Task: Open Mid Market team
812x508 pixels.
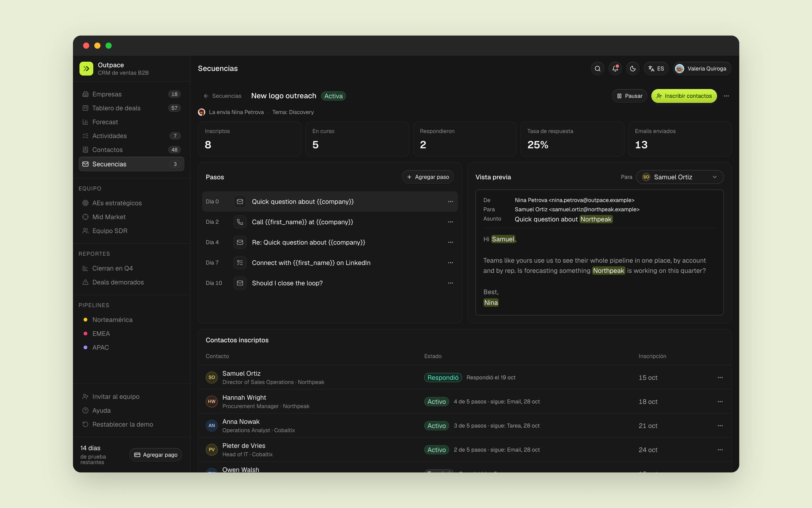Action: click(131, 217)
